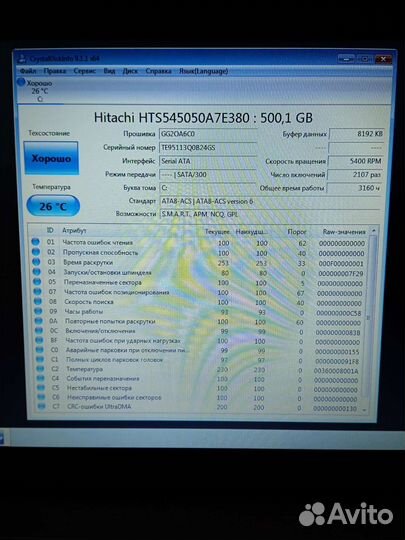This screenshot has height=540, width=405.
Task: Open the Диск menu
Action: pyautogui.click(x=130, y=71)
